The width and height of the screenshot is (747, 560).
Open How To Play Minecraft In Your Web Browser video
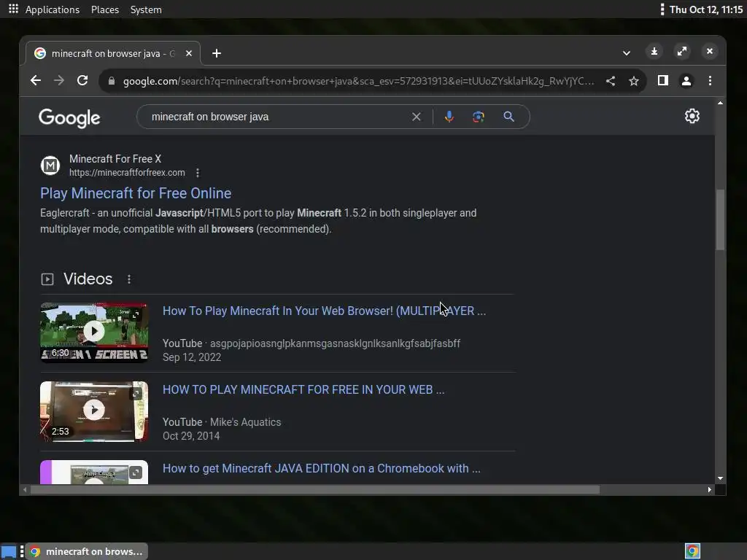pos(325,311)
